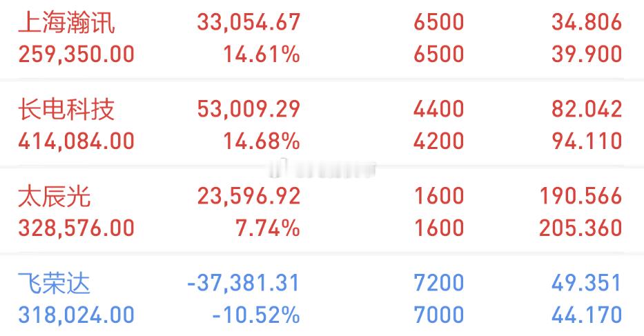Click the 328,576.00 market value

pyautogui.click(x=77, y=229)
